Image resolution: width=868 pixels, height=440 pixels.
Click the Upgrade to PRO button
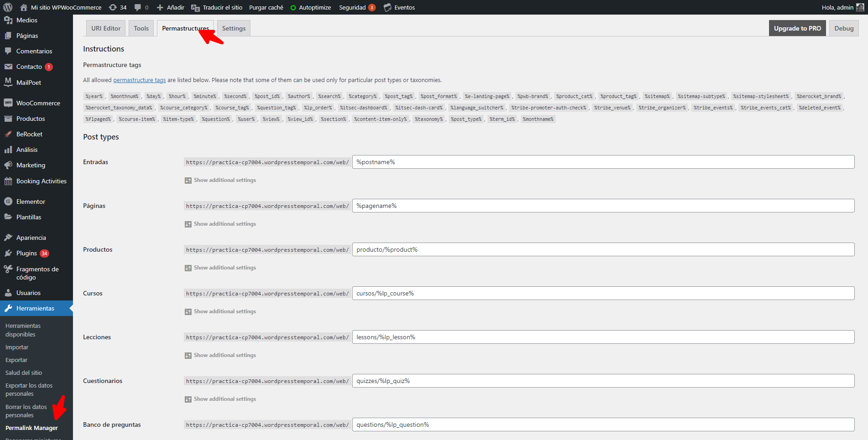[797, 28]
